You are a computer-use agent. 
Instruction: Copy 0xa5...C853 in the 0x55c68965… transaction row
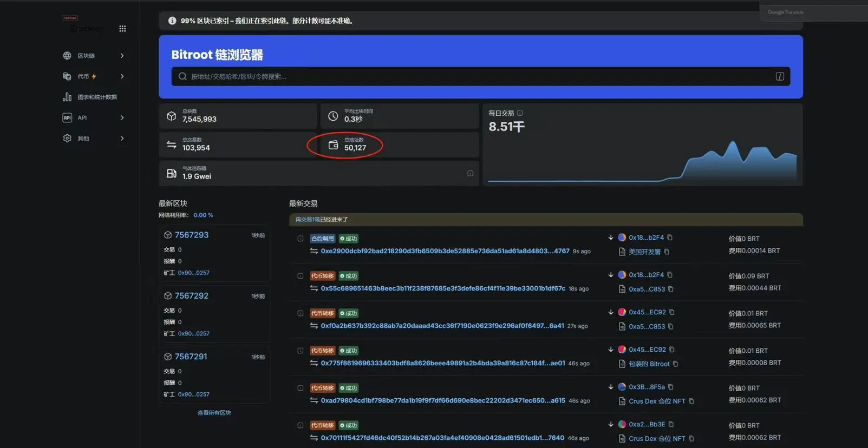(x=670, y=289)
